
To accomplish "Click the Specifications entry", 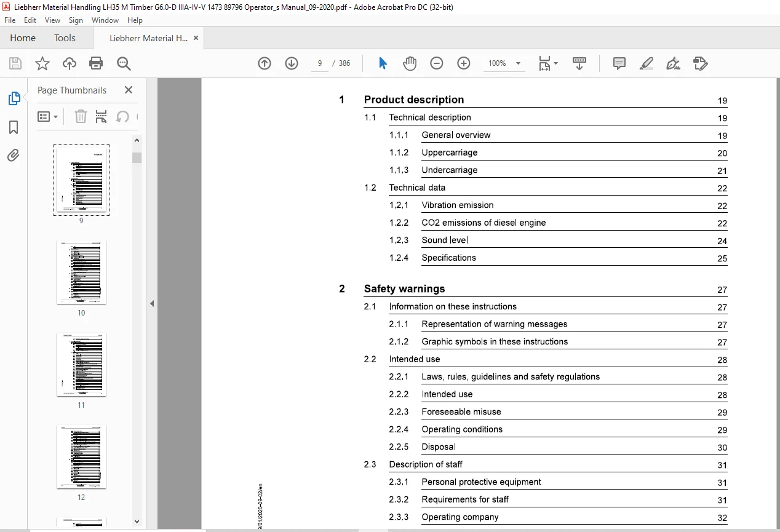I will [448, 258].
